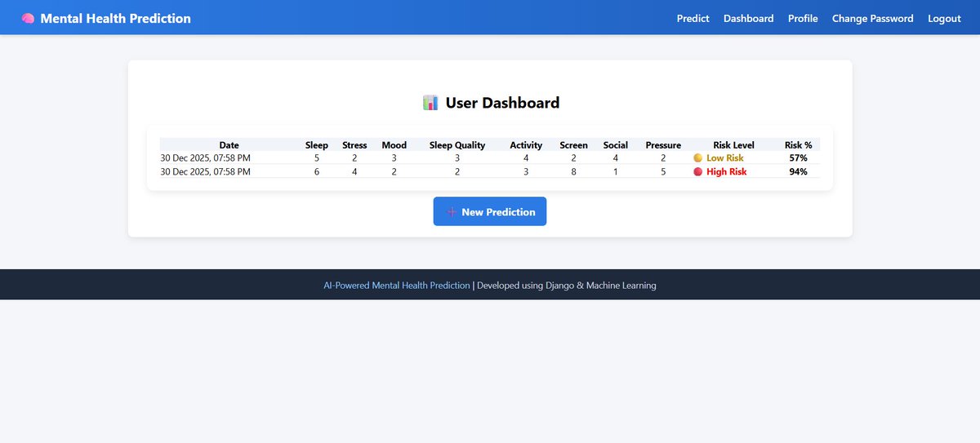Click the yellow Low Risk indicator dot
The height and width of the screenshot is (443, 980).
click(x=697, y=157)
